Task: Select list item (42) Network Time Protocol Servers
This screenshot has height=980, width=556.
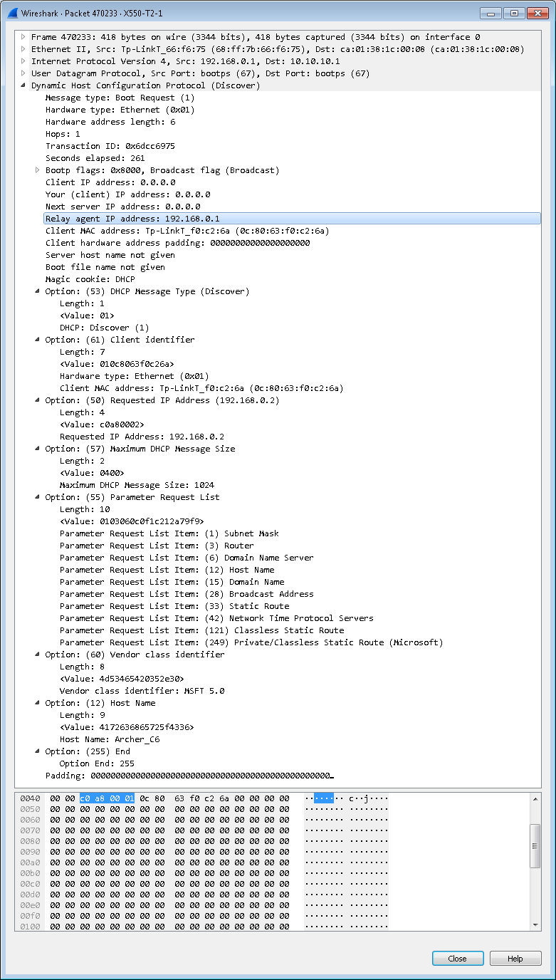Action: coord(216,618)
